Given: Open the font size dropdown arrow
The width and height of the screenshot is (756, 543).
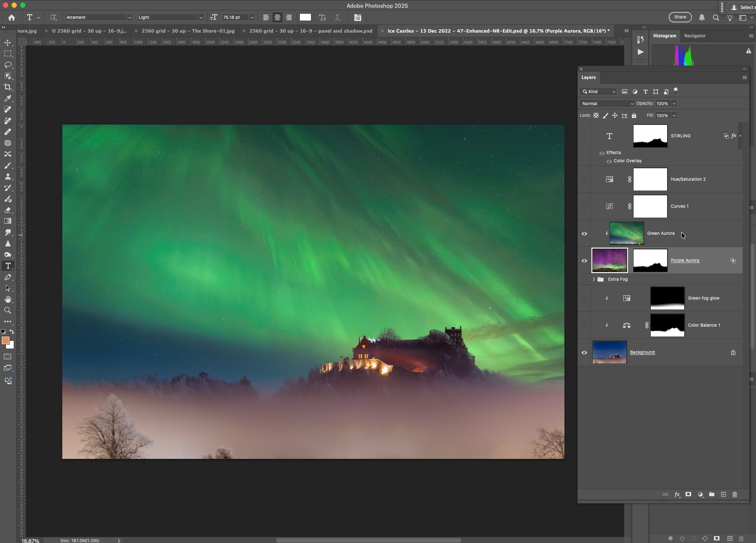Looking at the screenshot, I should [252, 18].
